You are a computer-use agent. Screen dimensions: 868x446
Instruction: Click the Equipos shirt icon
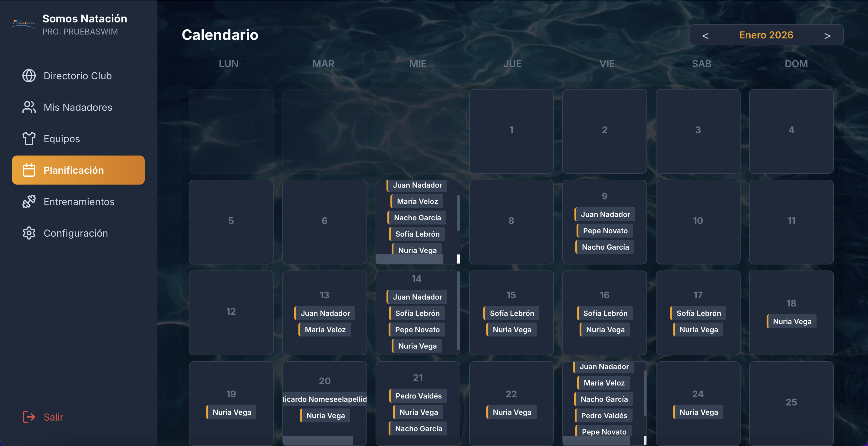[x=29, y=139]
